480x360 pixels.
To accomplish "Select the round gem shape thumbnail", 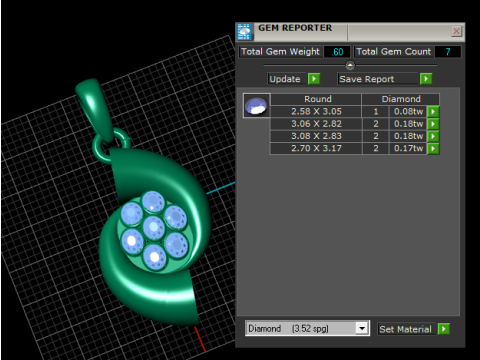I will (256, 106).
